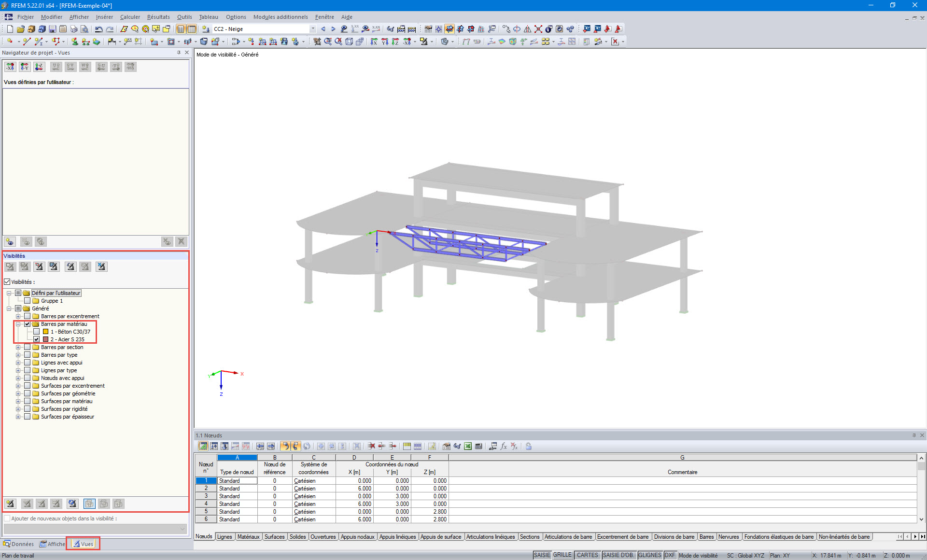Click the red Acier S 235 color swatch

coord(46,339)
